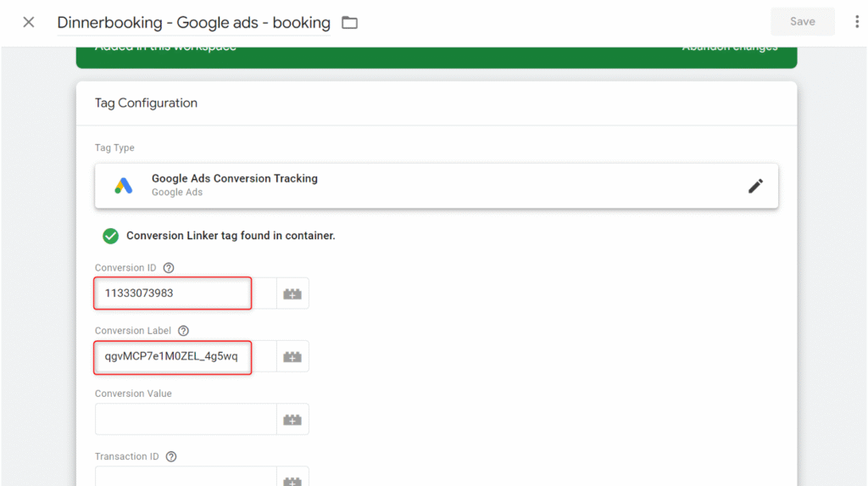868x486 pixels.
Task: Open variable picker beside Conversion Value field
Action: (x=292, y=419)
